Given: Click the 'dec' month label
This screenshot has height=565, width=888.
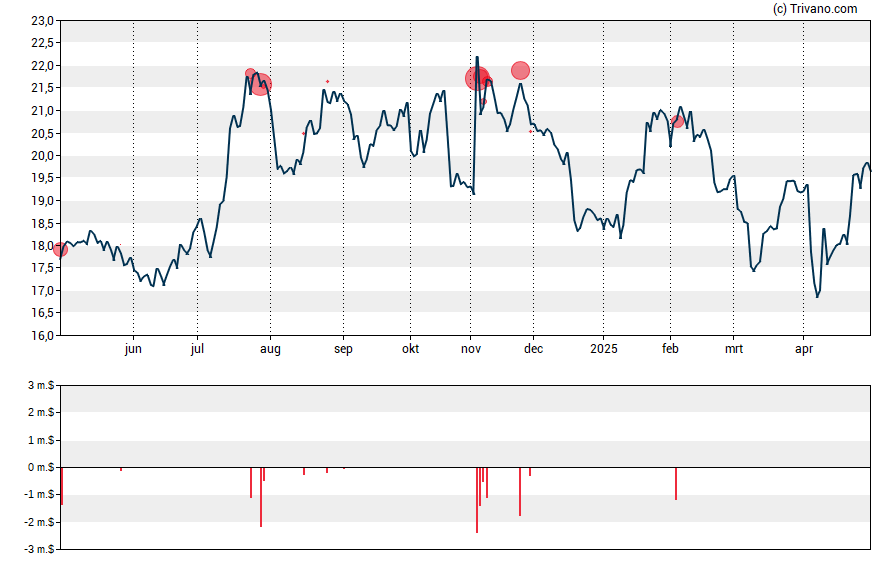Looking at the screenshot, I should click(x=533, y=349).
